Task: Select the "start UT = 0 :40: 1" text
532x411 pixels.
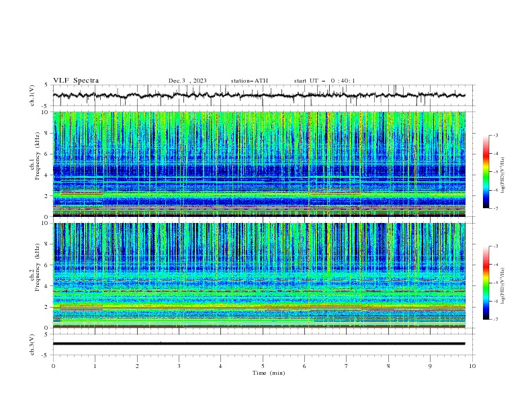Action: coord(324,81)
